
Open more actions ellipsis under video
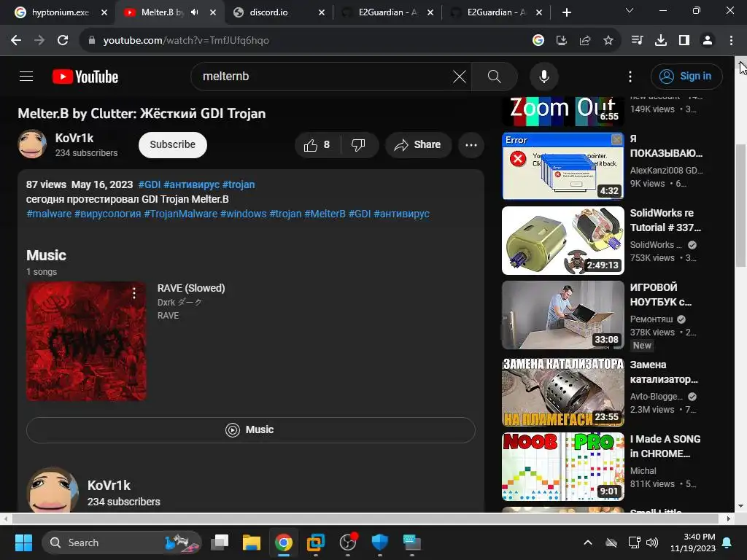pos(471,145)
